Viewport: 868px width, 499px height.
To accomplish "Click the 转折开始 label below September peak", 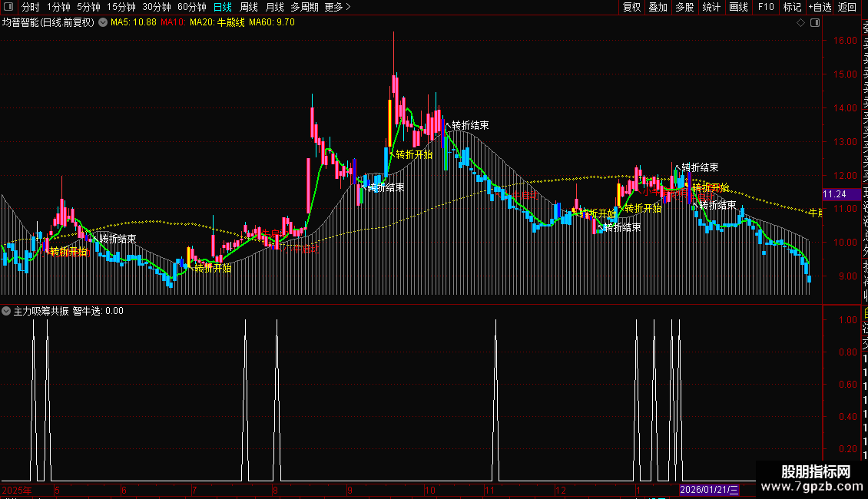I will point(414,154).
